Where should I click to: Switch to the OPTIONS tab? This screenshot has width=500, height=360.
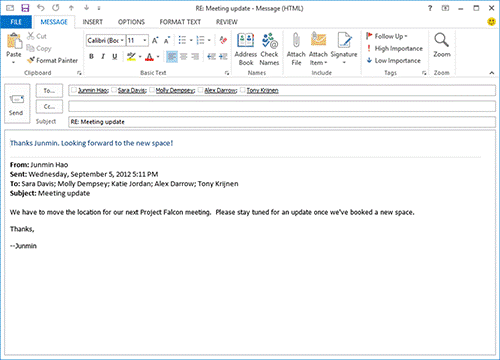[x=131, y=22]
